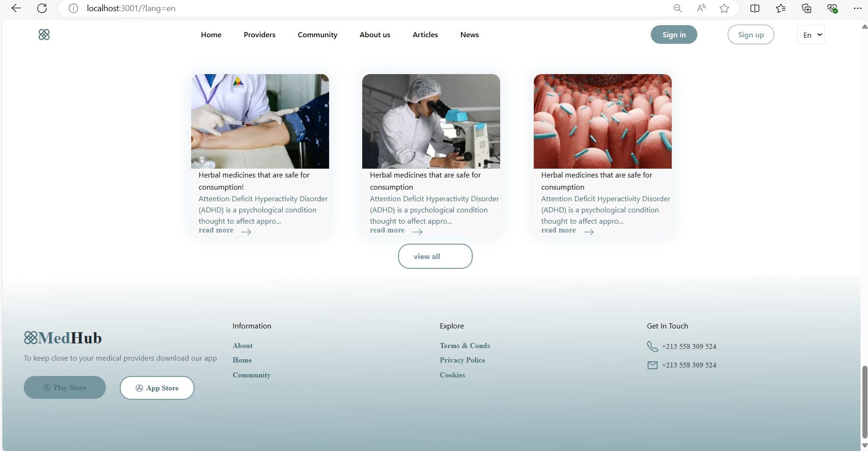Go to the Community nav item

point(317,35)
